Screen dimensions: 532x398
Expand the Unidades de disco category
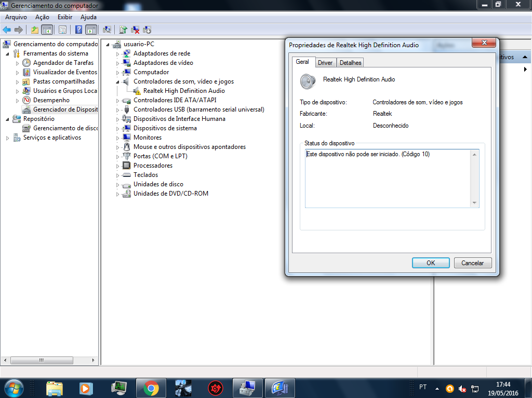coord(118,184)
